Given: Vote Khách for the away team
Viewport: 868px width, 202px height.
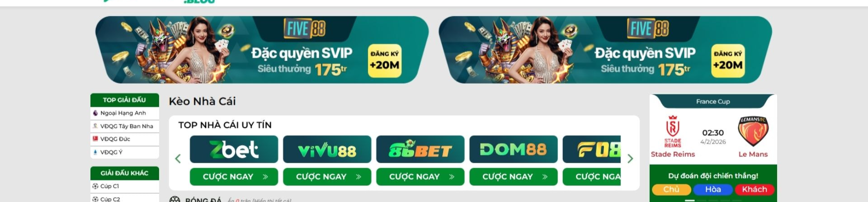Looking at the screenshot, I should (755, 189).
